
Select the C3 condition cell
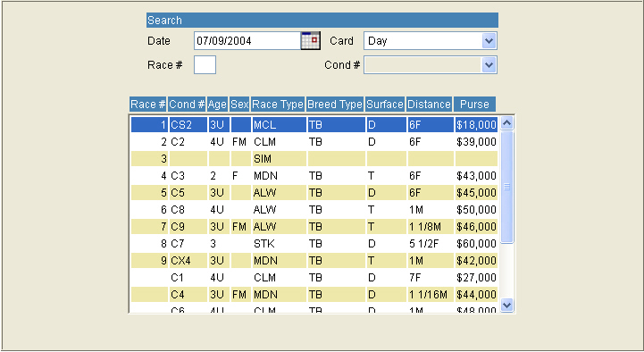coord(188,176)
